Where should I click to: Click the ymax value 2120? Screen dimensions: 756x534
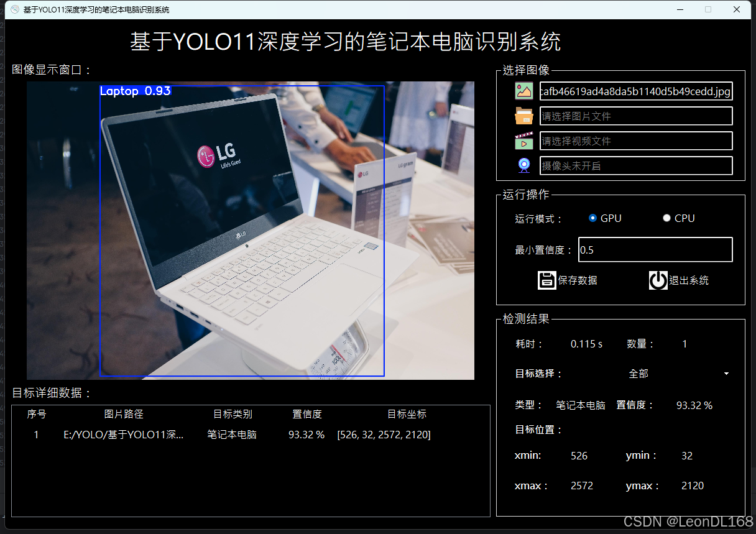693,486
